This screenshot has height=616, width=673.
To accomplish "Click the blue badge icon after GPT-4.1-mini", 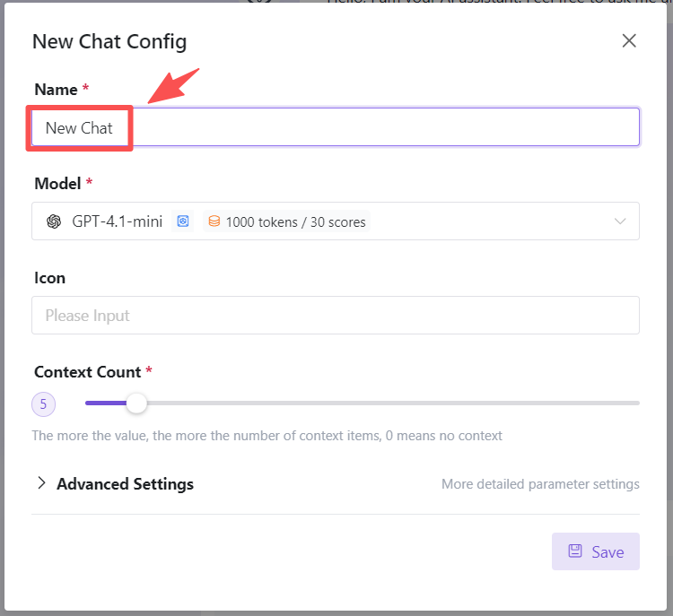I will click(x=183, y=221).
